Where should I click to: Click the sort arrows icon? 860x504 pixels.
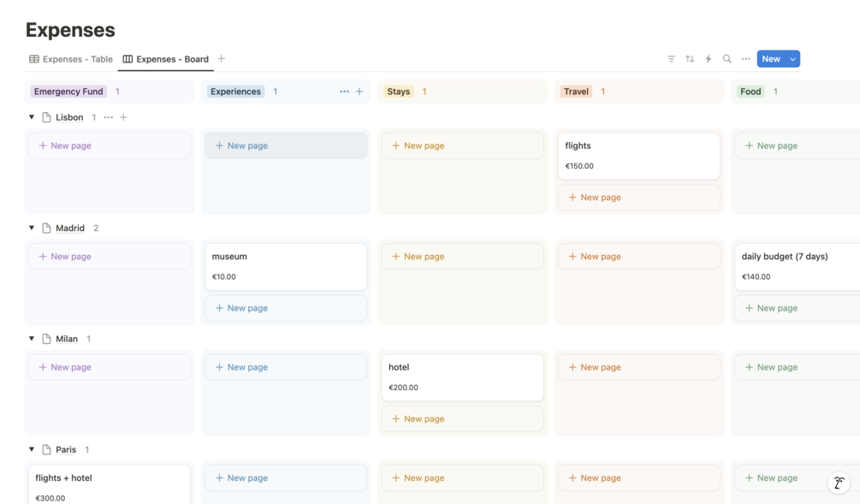coord(690,59)
